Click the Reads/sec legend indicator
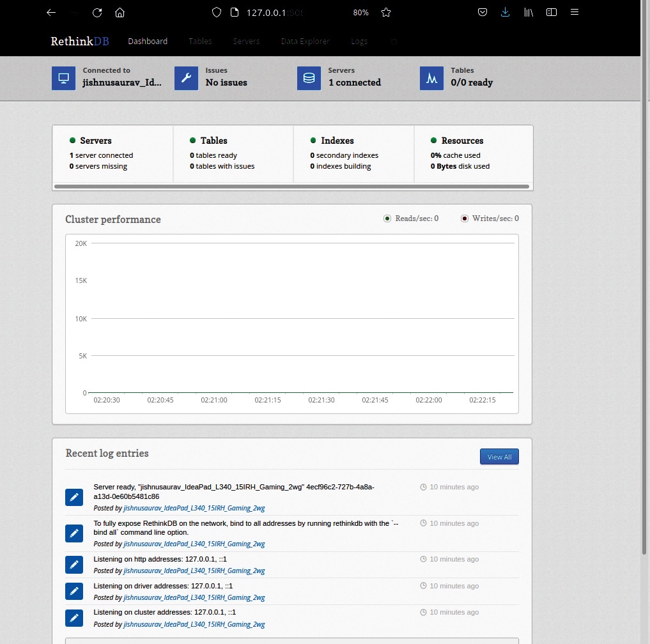The width and height of the screenshot is (650, 644). point(387,218)
